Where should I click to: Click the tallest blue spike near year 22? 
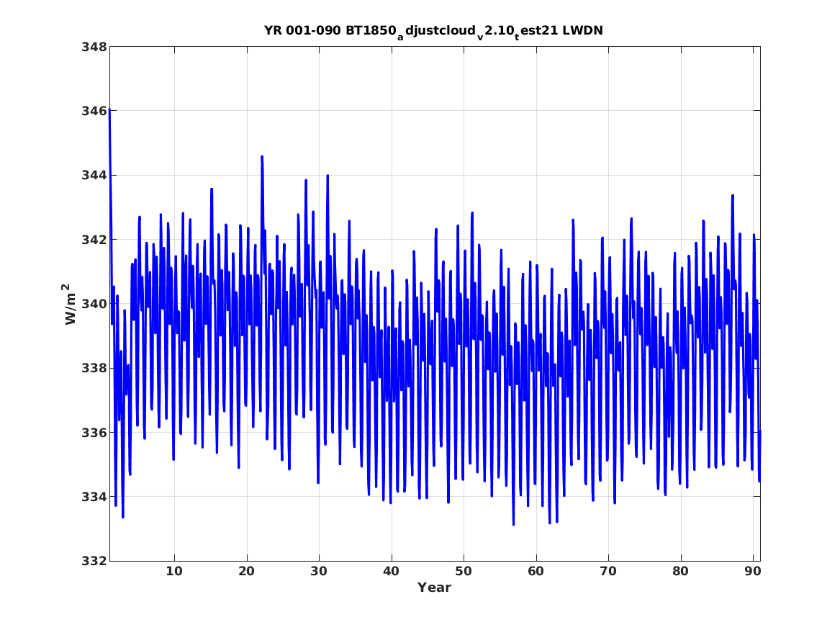click(x=262, y=157)
